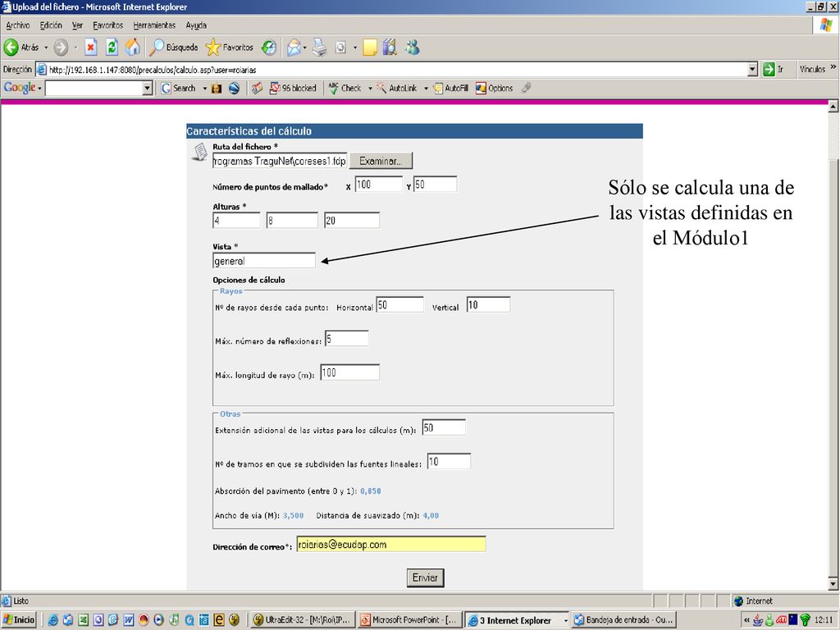Click the Research books toolbar icon
This screenshot has width=840, height=630.
click(390, 48)
